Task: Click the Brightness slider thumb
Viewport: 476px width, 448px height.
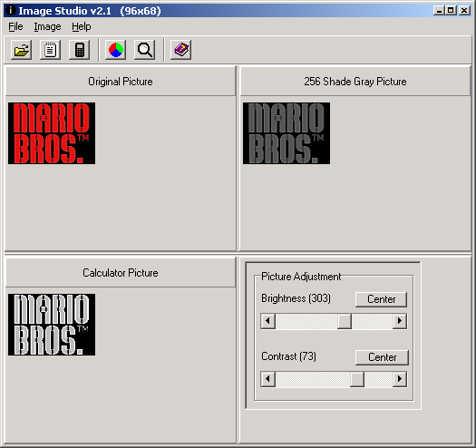Action: point(345,321)
